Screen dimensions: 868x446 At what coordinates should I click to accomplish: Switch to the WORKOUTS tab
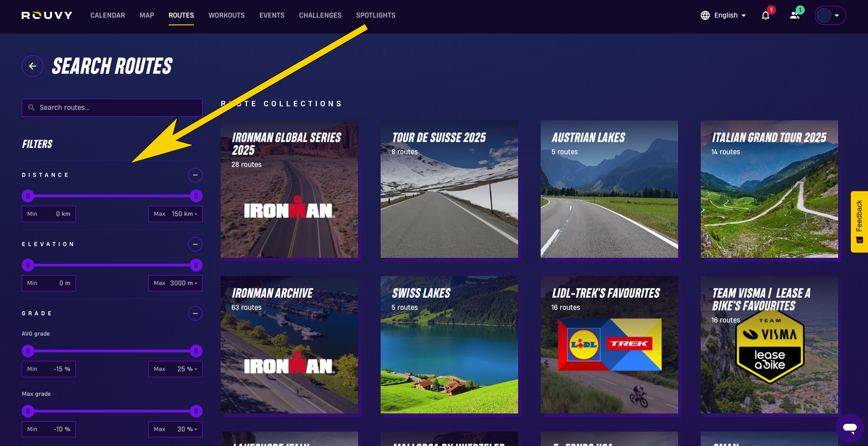pos(226,15)
